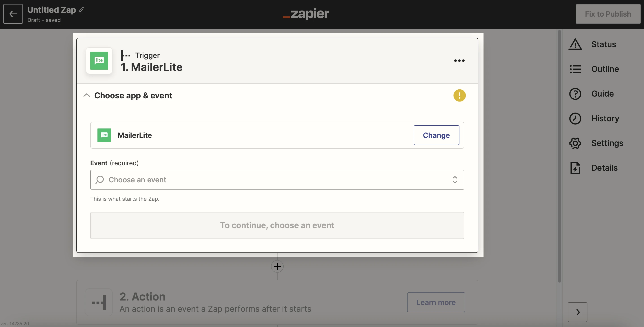Click the Change app button

[436, 135]
